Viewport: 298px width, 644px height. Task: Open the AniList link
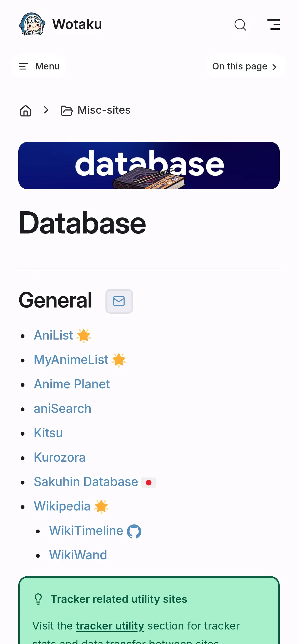coord(53,335)
